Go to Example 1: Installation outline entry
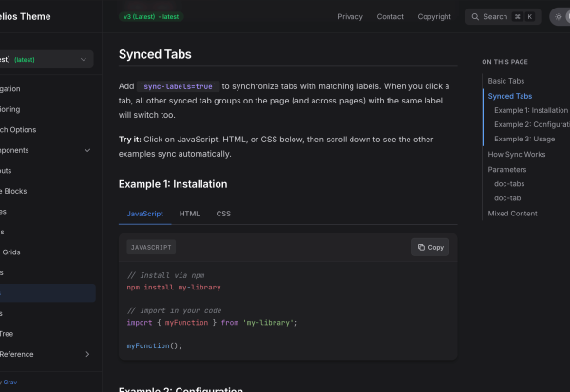 tap(531, 110)
